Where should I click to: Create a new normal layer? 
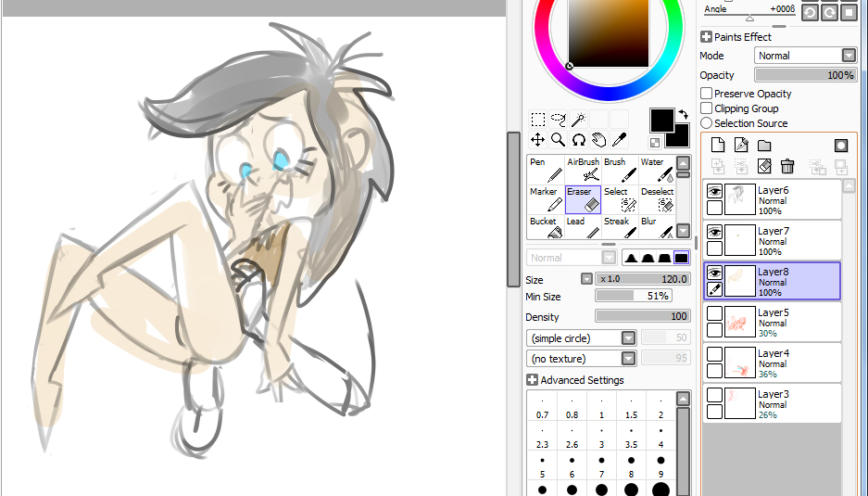point(717,145)
